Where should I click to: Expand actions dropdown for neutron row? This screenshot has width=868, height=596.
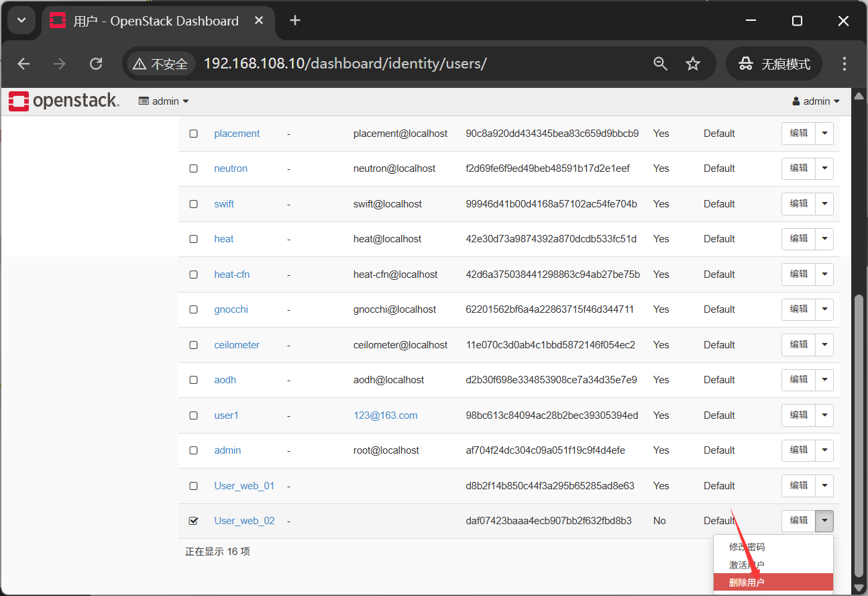(824, 168)
